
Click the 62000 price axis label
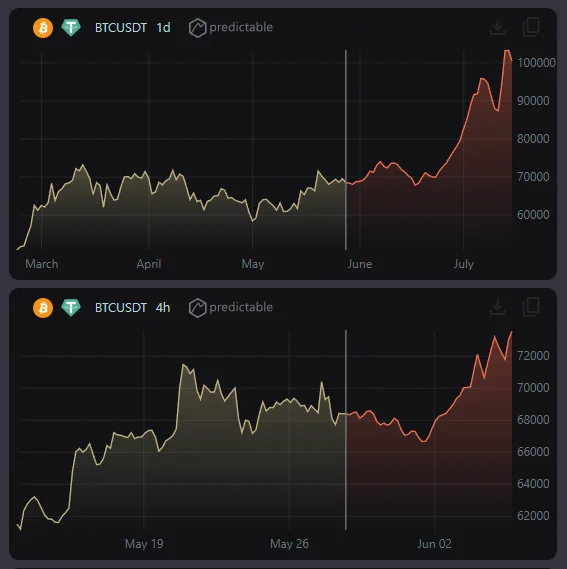coord(533,516)
